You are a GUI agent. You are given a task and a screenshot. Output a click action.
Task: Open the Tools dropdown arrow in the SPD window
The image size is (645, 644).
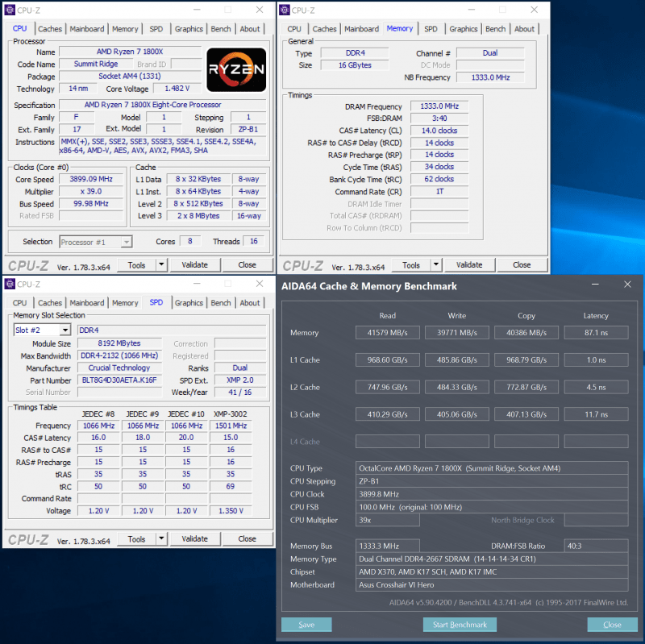pyautogui.click(x=160, y=538)
